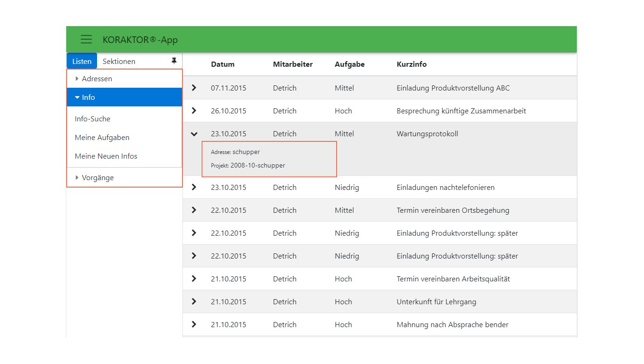The image size is (644, 364).
Task: Expand the Adressen tree section
Action: (x=97, y=79)
